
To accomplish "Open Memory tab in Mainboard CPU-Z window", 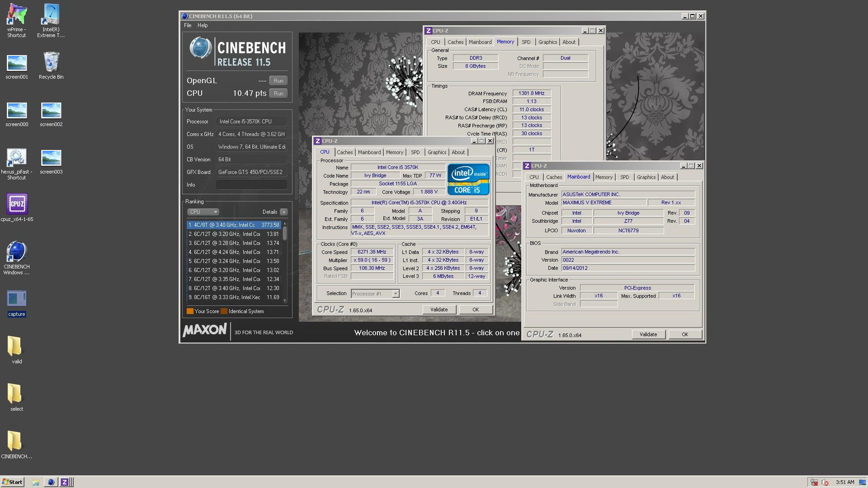I will [x=604, y=177].
